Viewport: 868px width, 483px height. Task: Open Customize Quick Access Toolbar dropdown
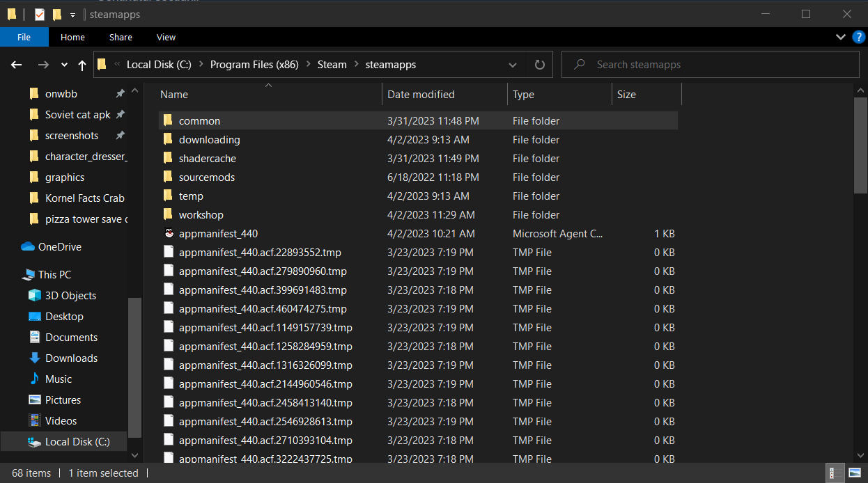(x=72, y=15)
